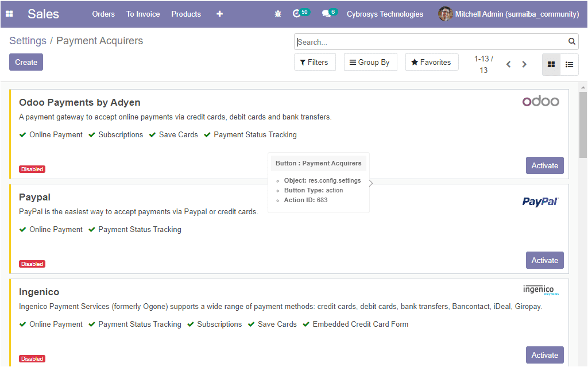
Task: Click Mitchell Admin's avatar picture
Action: tap(445, 14)
